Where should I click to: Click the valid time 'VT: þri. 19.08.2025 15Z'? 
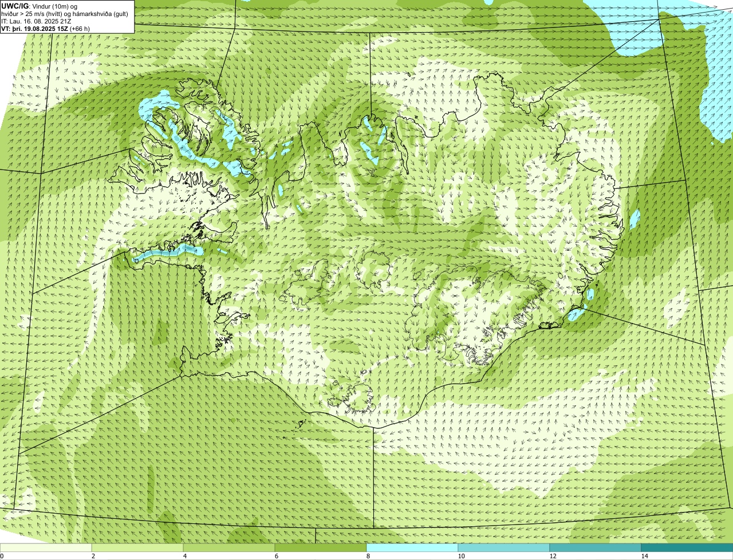coord(35,29)
